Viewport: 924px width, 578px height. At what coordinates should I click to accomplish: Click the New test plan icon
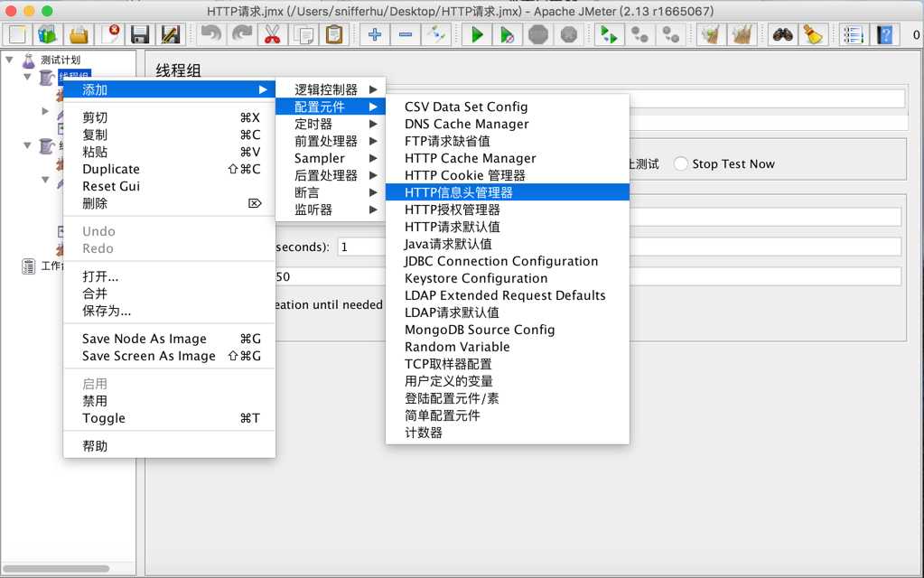17,34
